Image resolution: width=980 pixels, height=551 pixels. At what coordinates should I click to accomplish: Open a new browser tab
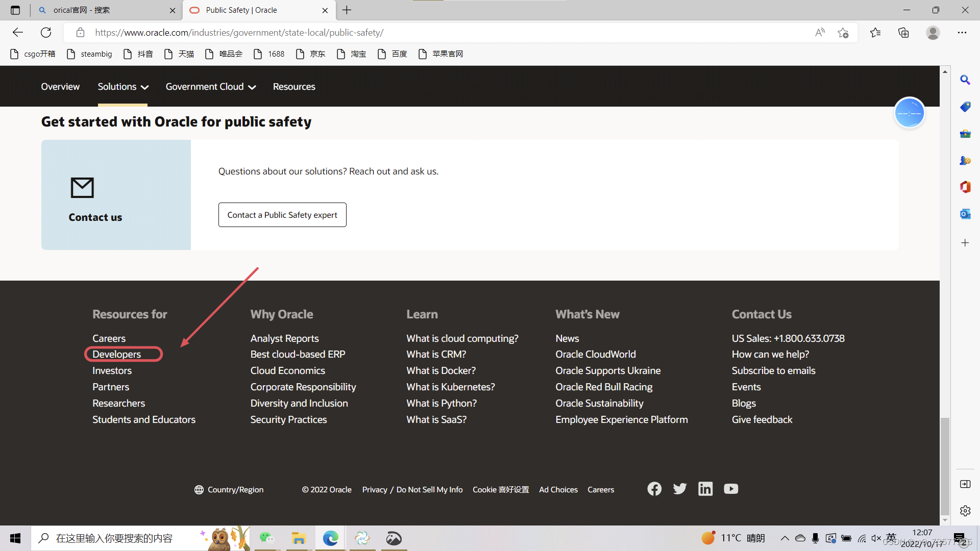pyautogui.click(x=347, y=10)
